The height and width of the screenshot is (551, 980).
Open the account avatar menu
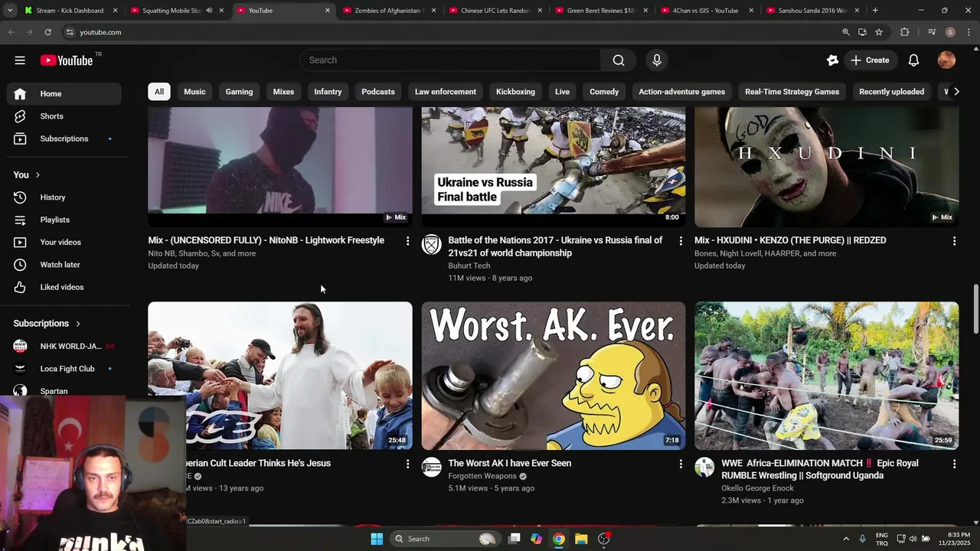pyautogui.click(x=946, y=60)
